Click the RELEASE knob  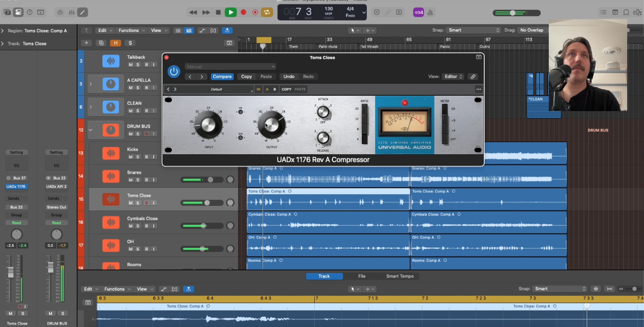[x=323, y=137]
